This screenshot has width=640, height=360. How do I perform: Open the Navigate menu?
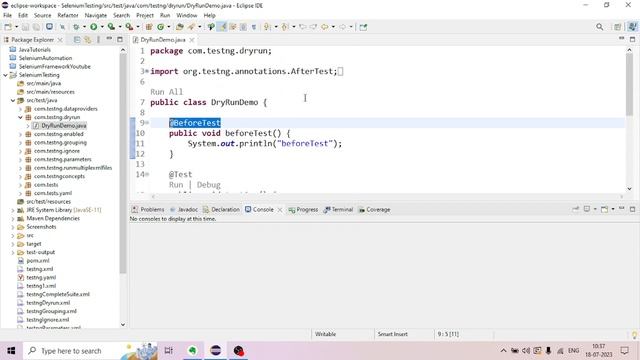click(x=96, y=15)
